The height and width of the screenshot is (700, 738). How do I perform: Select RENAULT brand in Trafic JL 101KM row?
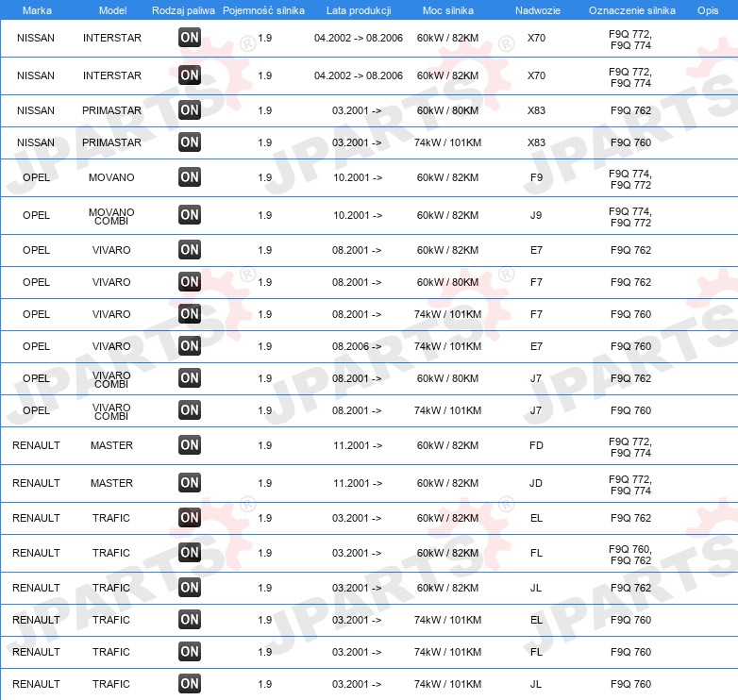pyautogui.click(x=36, y=684)
